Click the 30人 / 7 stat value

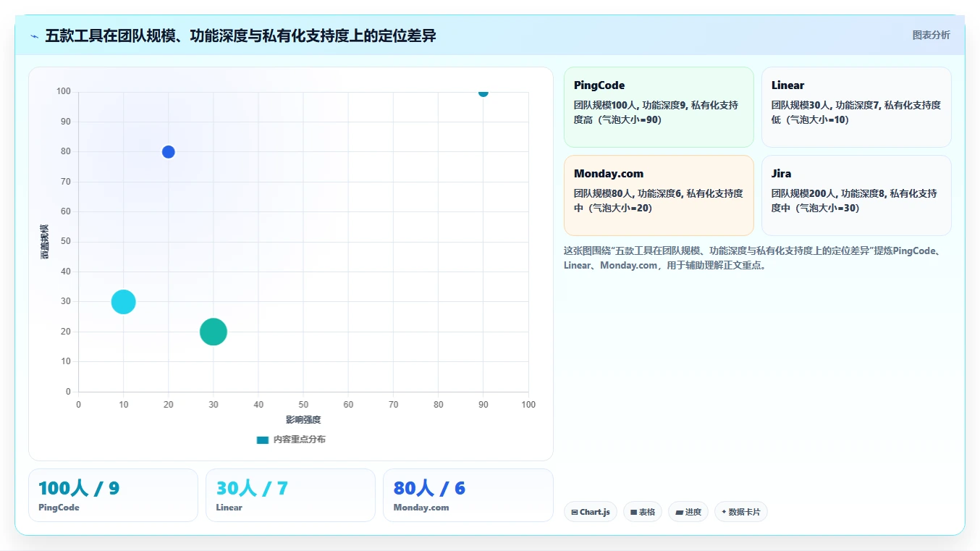pos(252,489)
